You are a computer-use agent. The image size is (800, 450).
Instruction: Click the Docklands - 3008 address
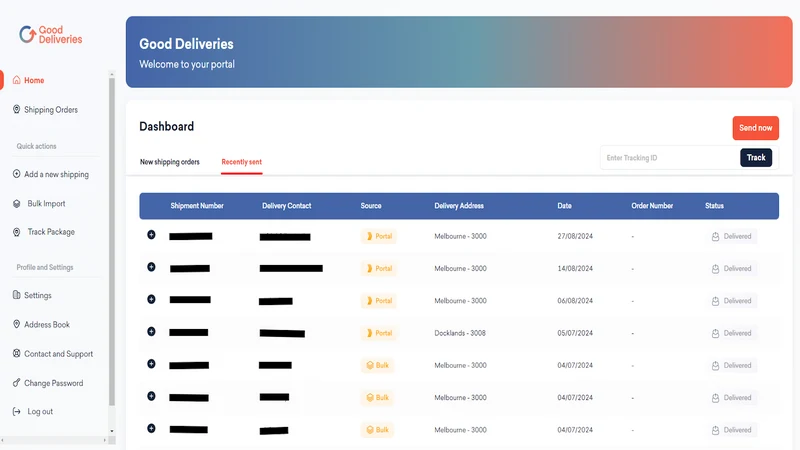pyautogui.click(x=460, y=333)
